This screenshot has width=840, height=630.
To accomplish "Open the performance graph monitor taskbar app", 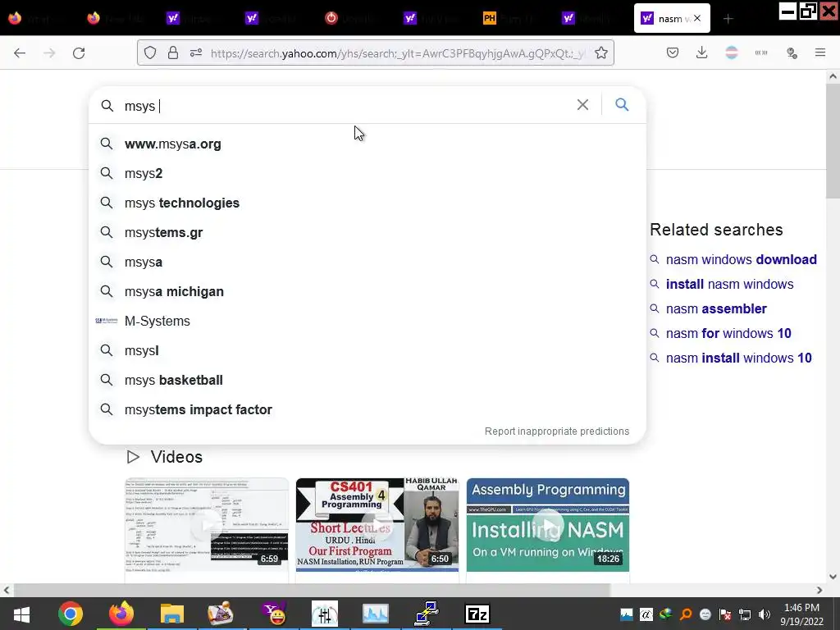I will [x=375, y=614].
